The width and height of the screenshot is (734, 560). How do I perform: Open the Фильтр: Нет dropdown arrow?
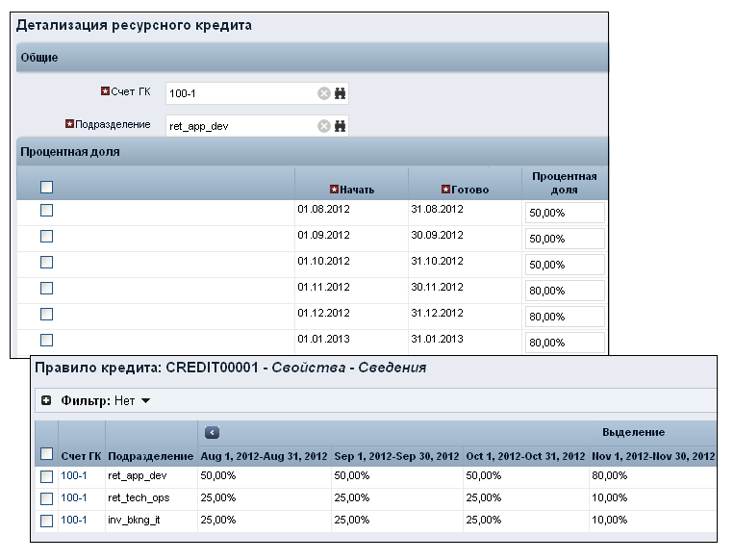point(145,401)
